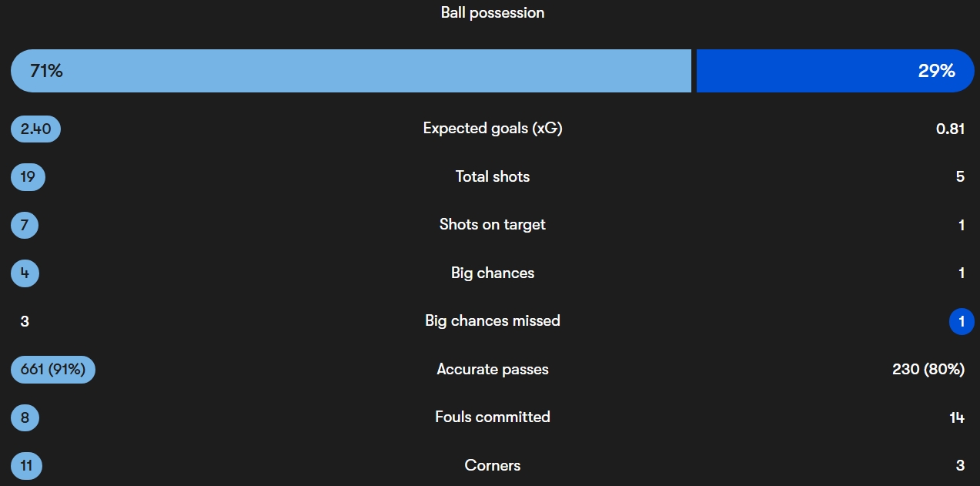980x486 pixels.
Task: Click the 11 corners badge
Action: pos(26,466)
